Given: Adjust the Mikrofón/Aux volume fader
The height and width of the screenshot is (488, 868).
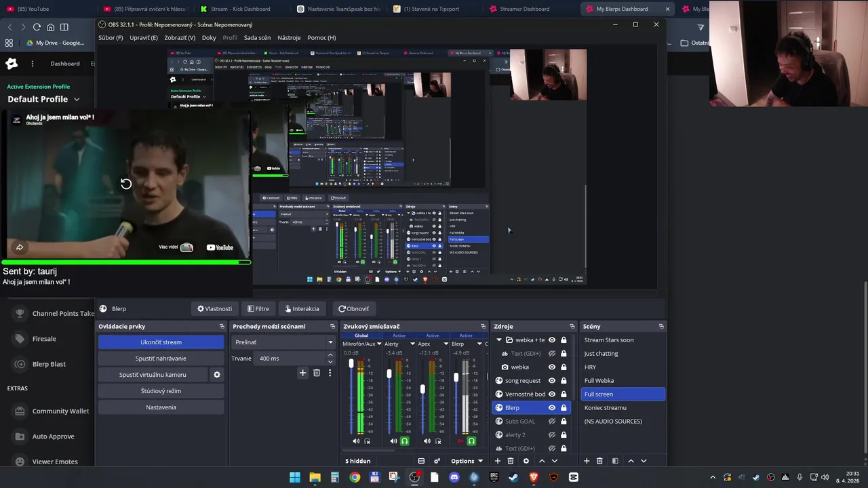Looking at the screenshot, I should pos(351,364).
